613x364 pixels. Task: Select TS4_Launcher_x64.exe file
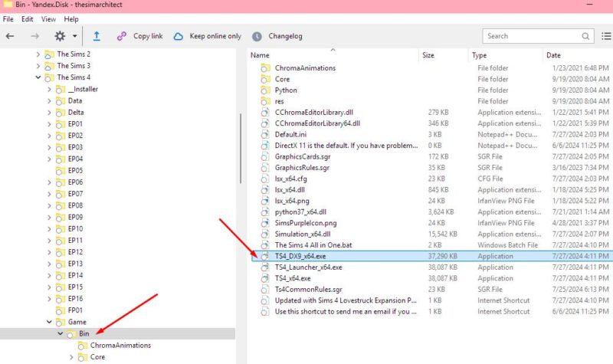click(x=308, y=267)
